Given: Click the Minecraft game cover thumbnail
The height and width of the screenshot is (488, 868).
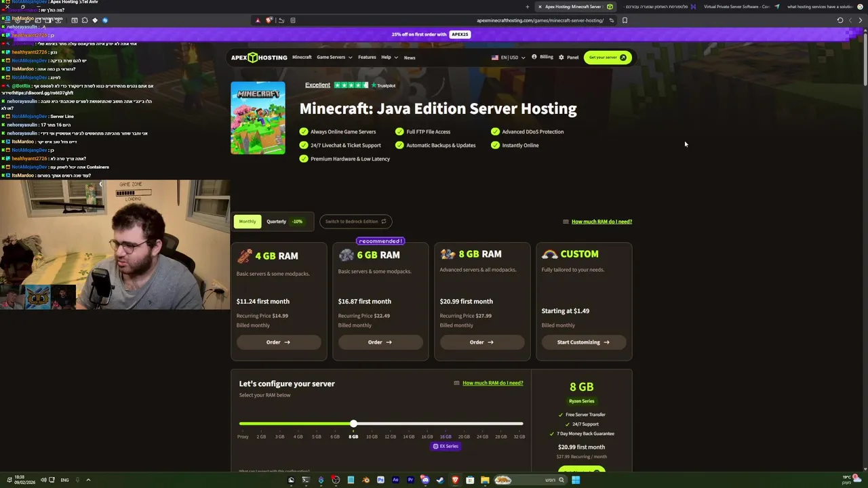Looking at the screenshot, I should tap(258, 118).
